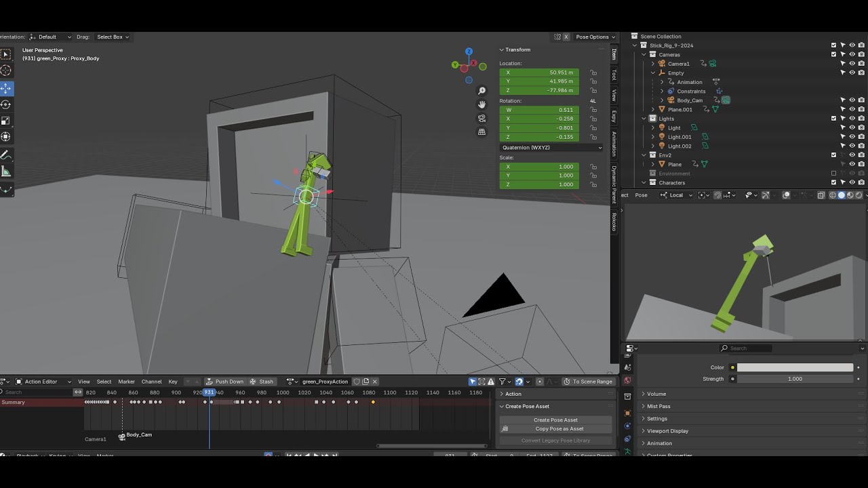Image resolution: width=868 pixels, height=488 pixels.
Task: Uncheck the Lights collection checkbox
Action: tap(834, 119)
